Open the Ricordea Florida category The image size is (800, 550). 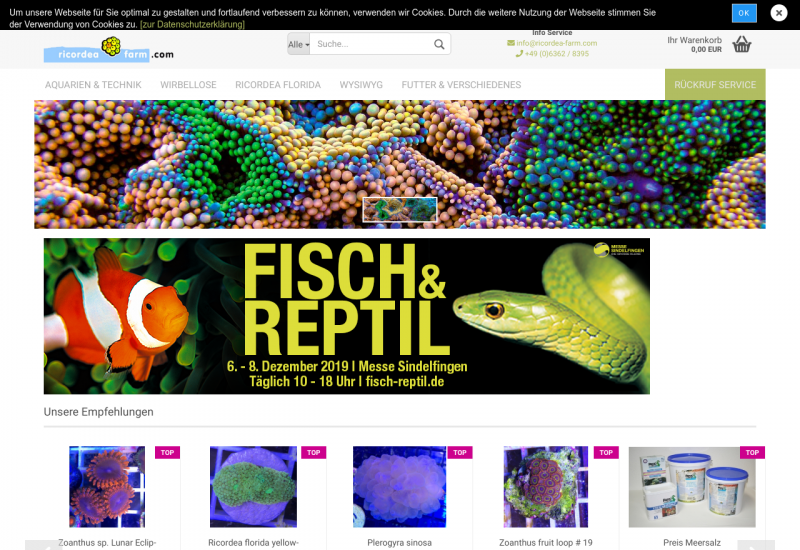[x=278, y=85]
